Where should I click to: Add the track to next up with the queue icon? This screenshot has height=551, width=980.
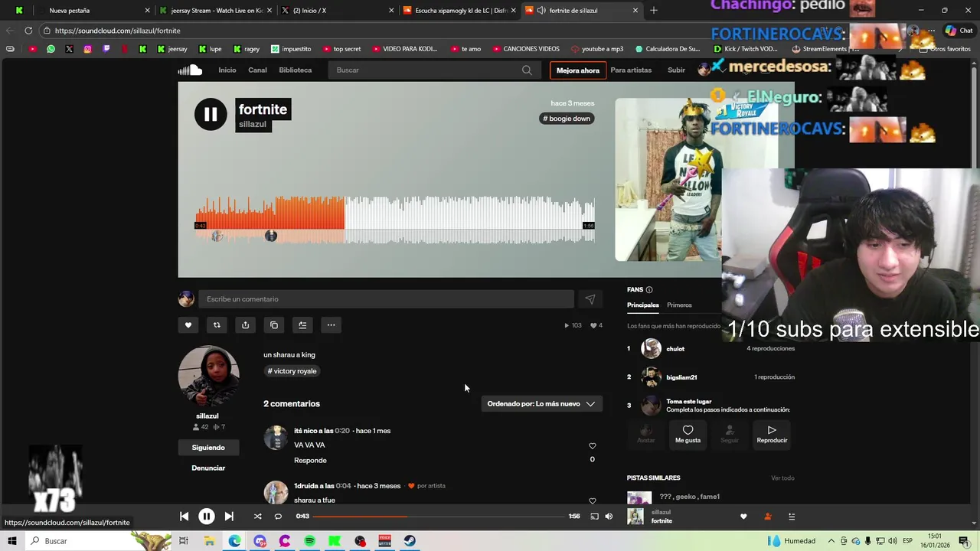pyautogui.click(x=302, y=325)
